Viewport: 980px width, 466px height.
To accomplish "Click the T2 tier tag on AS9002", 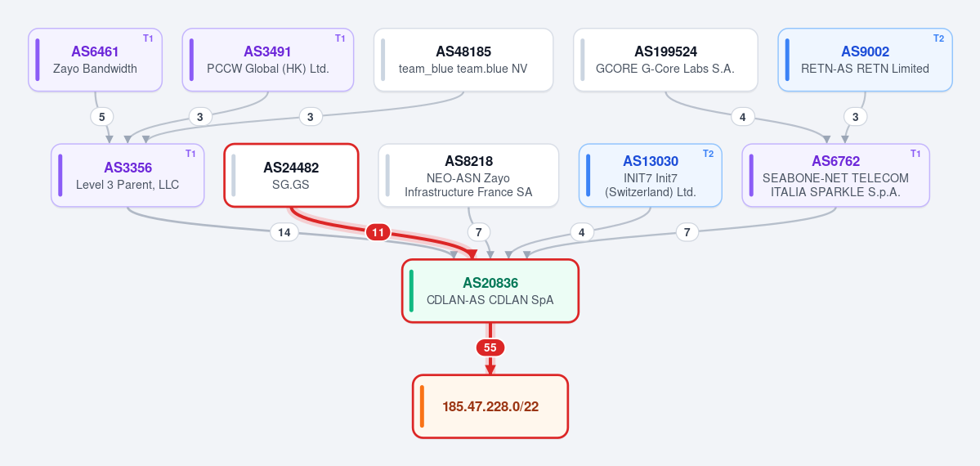I will click(x=938, y=38).
